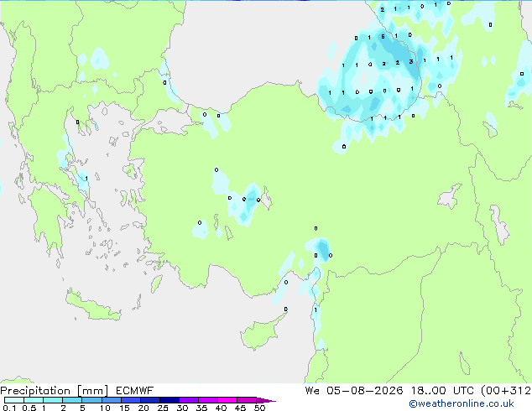Screen dimensions: 532x411
Task: Click the 'We 05-08-2026' date text
Action: pyautogui.click(x=354, y=391)
